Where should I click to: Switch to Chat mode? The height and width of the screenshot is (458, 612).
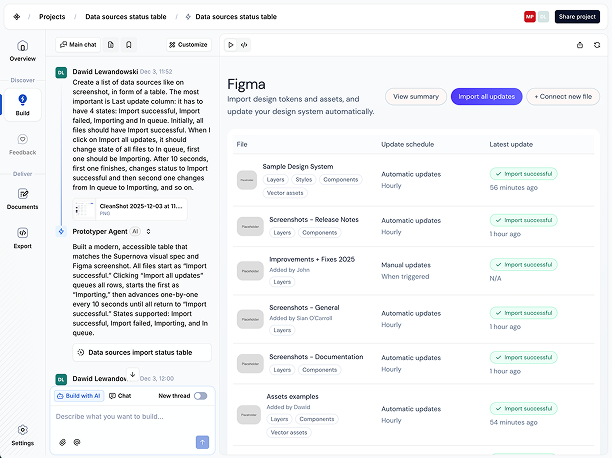tap(120, 396)
